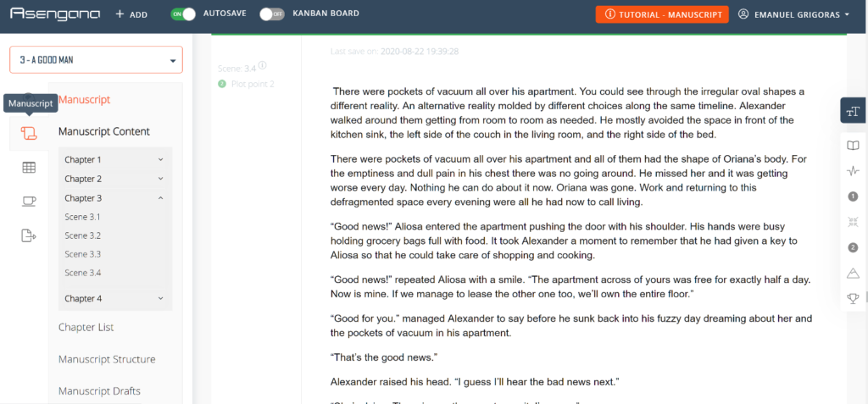Select Manuscript Structure menu item
868x404 pixels.
[x=107, y=359]
